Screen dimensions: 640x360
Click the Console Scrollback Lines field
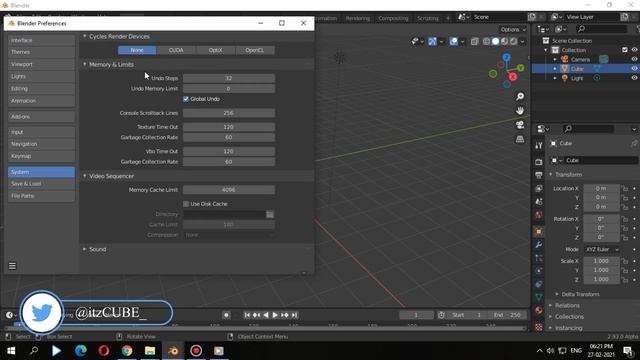229,113
